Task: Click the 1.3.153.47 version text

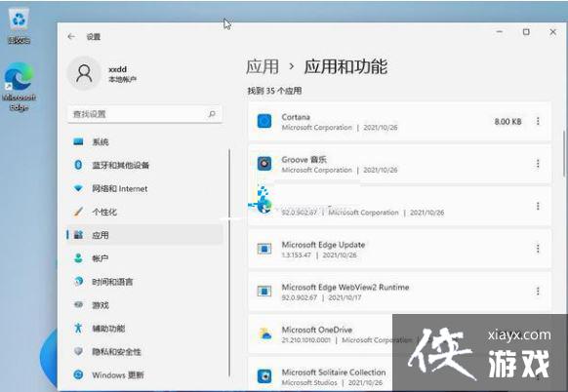Action: pyautogui.click(x=297, y=255)
